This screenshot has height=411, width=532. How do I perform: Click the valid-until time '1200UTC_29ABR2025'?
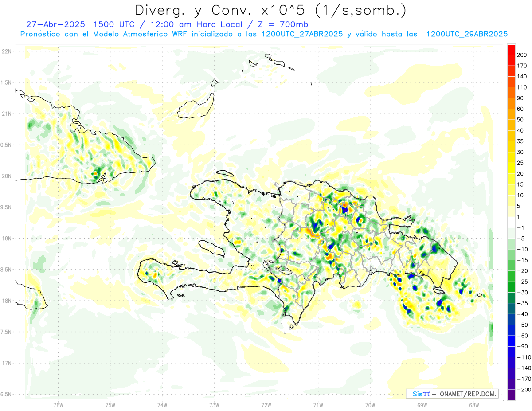coord(467,34)
